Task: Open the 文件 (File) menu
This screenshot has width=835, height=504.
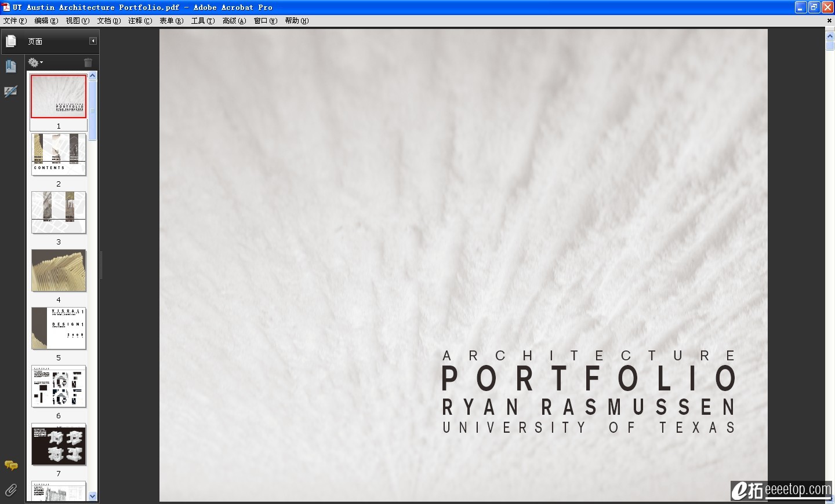Action: point(15,21)
